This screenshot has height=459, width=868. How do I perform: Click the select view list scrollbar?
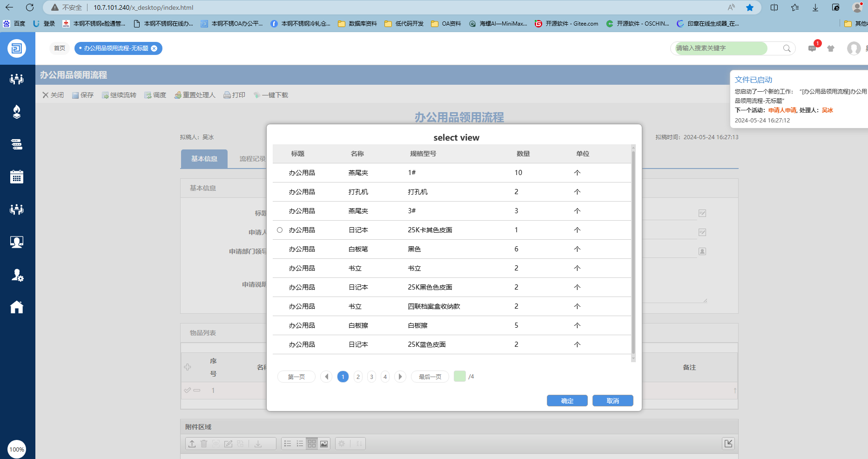(x=633, y=251)
